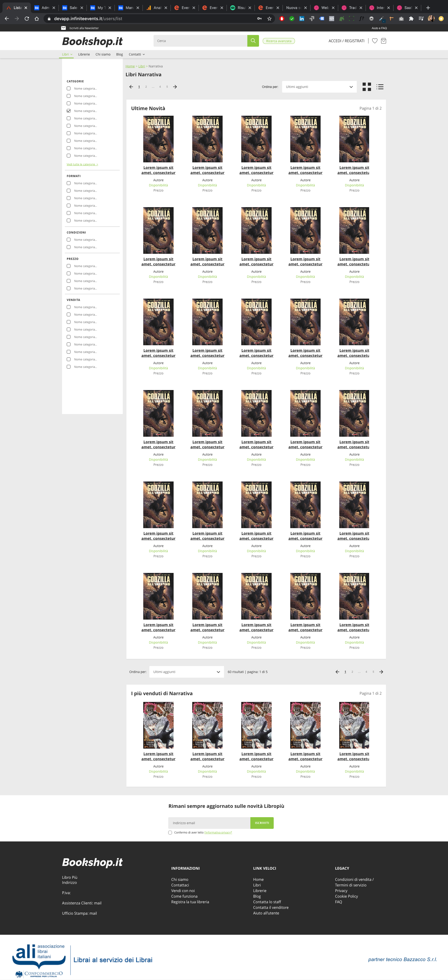This screenshot has width=448, height=980.
Task: Click the newsletter envelope icon
Action: tap(63, 28)
